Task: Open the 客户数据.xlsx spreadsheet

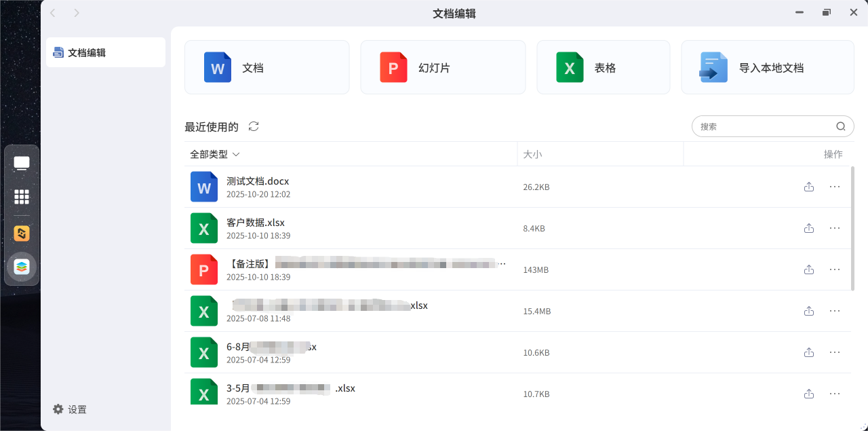Action: [256, 223]
